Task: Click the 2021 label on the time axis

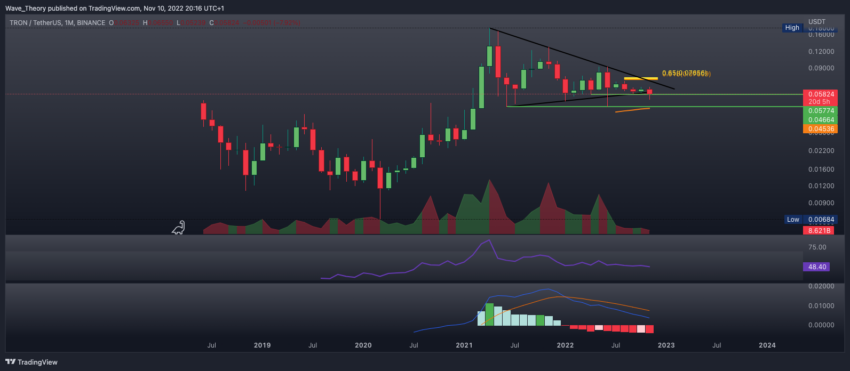Action: [465, 345]
